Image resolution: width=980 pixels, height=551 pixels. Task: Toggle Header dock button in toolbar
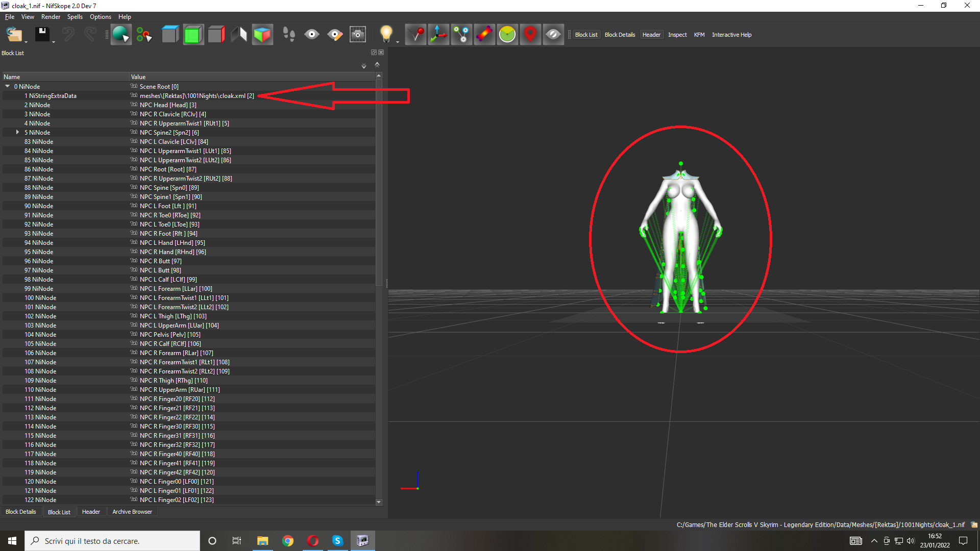[651, 35]
